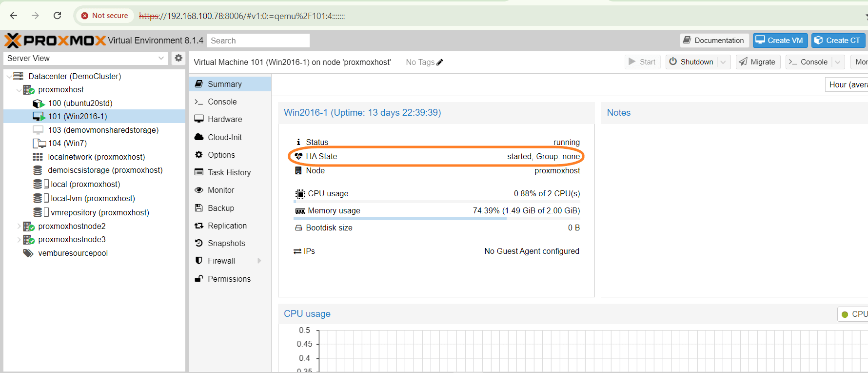Open the Hardware section
This screenshot has width=868, height=373.
(230, 119)
